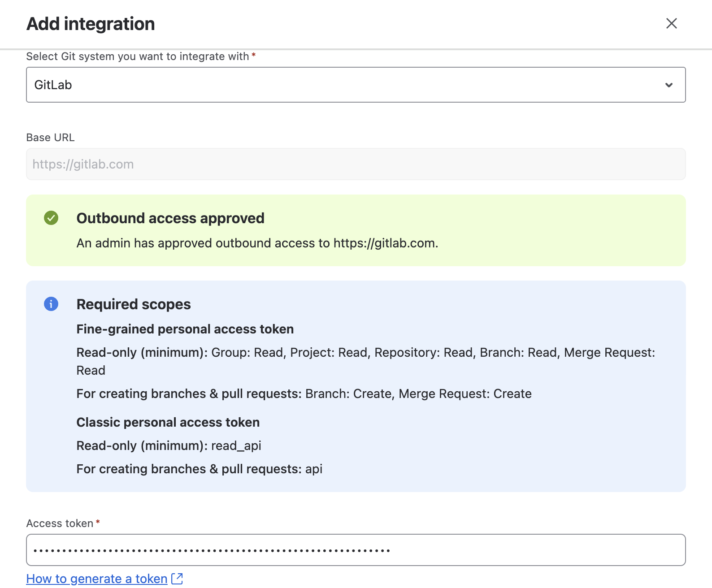The image size is (712, 588).
Task: Click the classic token 'pull requests: api' line
Action: click(200, 469)
